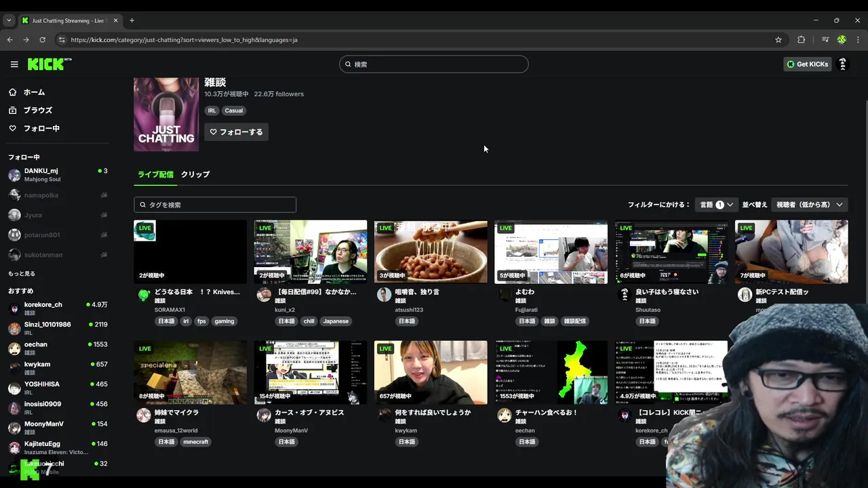Click the SORAMAX1 channel avatar
Image resolution: width=868 pixels, height=488 pixels.
(144, 295)
